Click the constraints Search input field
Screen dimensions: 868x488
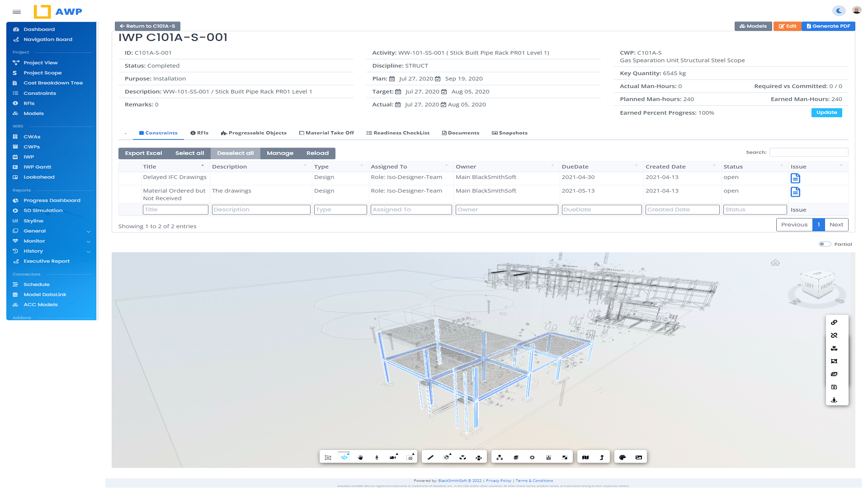(808, 152)
